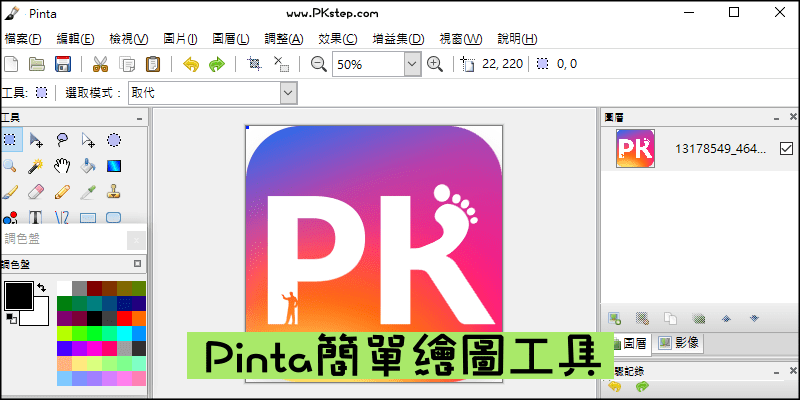The width and height of the screenshot is (800, 400).
Task: Choose the Lasso Select tool
Action: tap(62, 139)
